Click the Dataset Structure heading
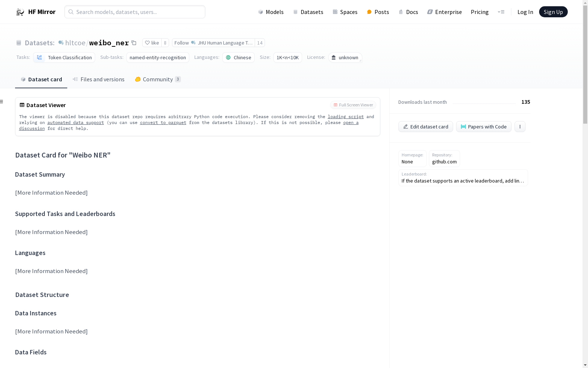 click(x=42, y=295)
